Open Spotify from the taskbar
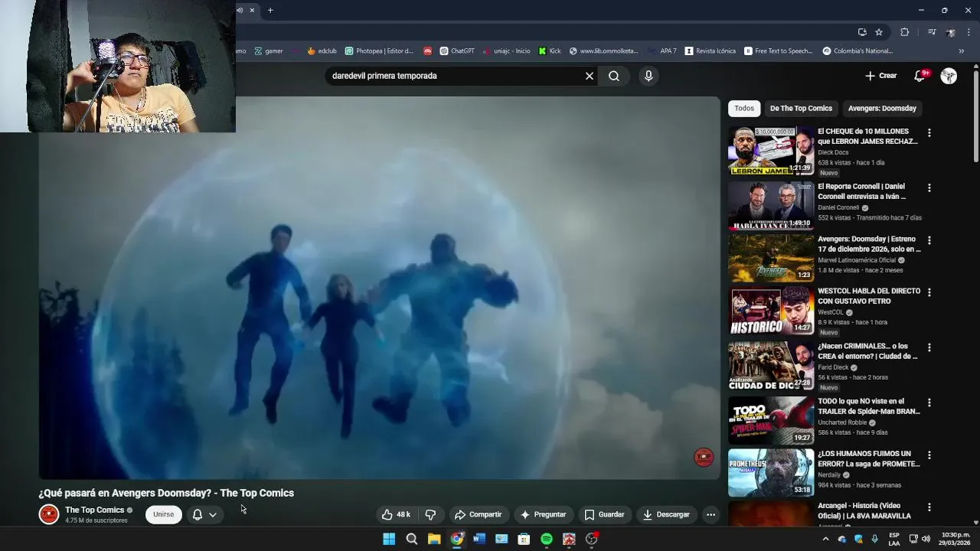 click(x=547, y=539)
